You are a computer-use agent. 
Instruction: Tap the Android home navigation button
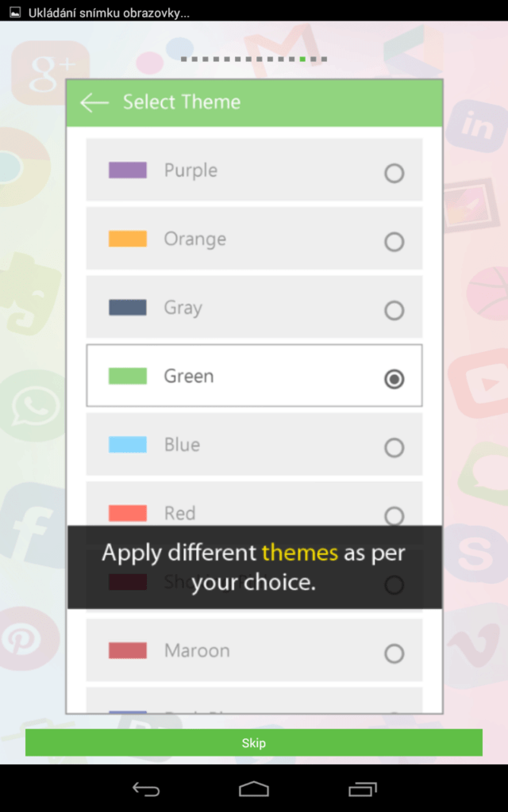pyautogui.click(x=254, y=789)
